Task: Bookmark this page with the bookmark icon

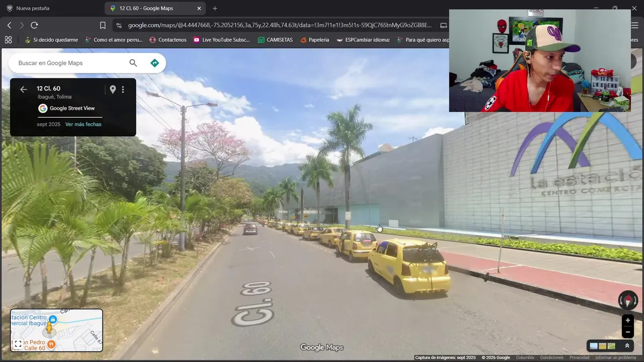Action: click(103, 25)
